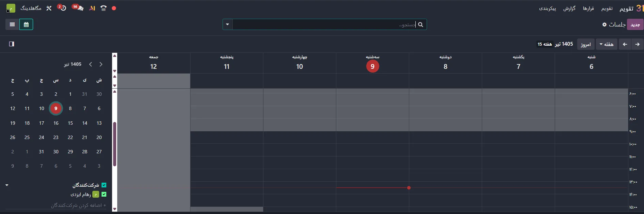Open the search options dropdown arrow
The image size is (644, 214).
pos(228,25)
